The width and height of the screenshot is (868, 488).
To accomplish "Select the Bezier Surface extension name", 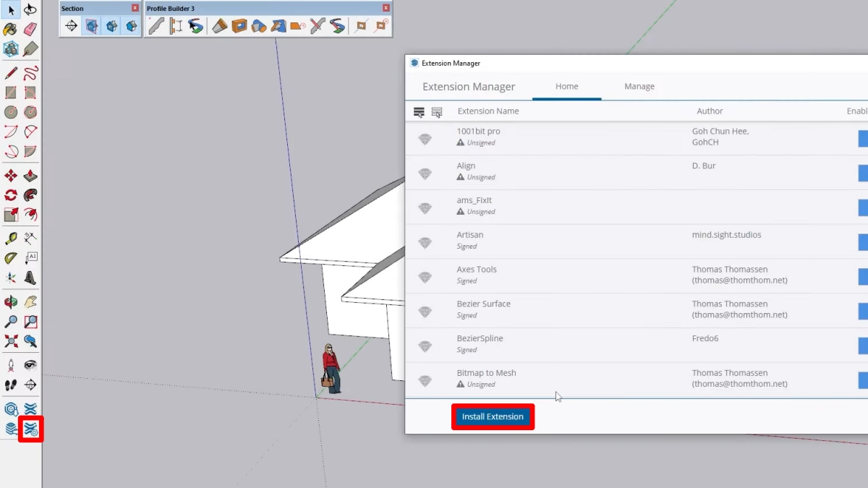I will 483,304.
